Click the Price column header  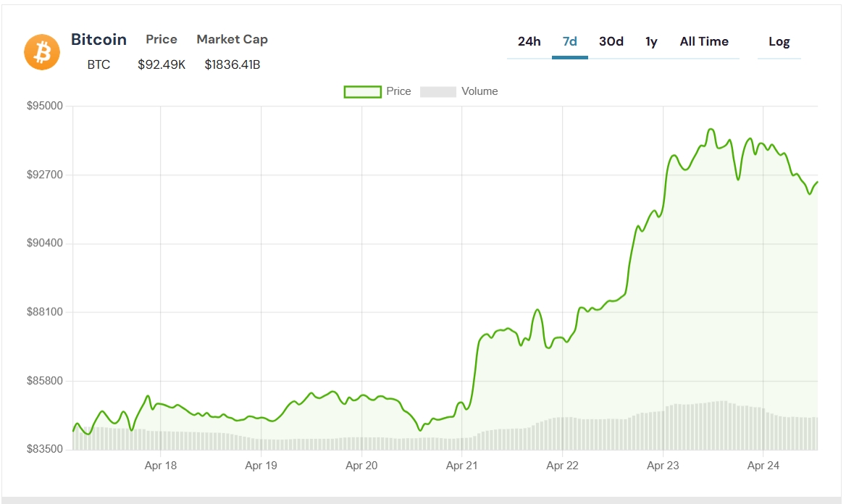pos(162,39)
